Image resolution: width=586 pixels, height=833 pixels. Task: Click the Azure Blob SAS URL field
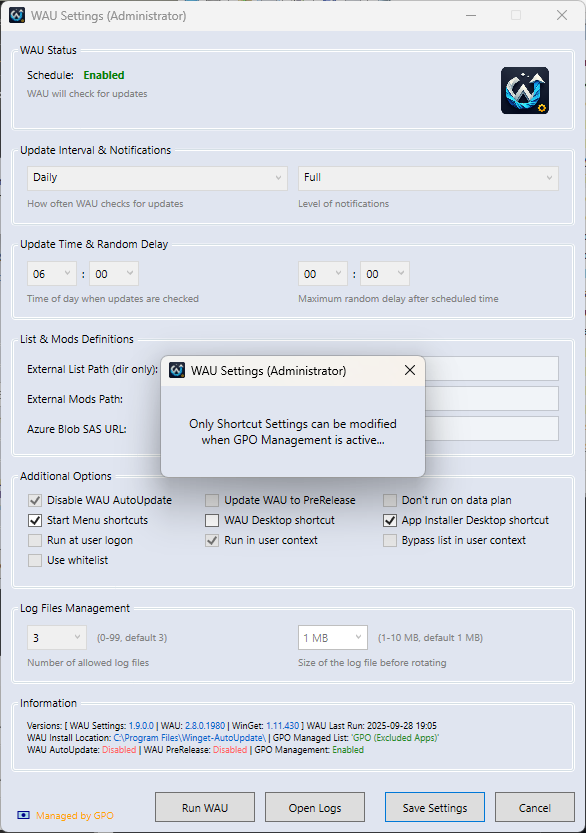point(491,428)
